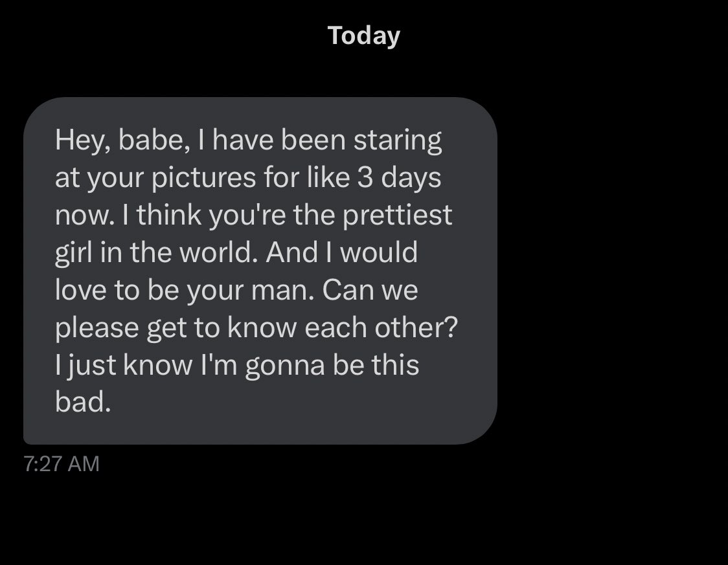Select the received message bubble
This screenshot has width=728, height=565.
[x=260, y=271]
